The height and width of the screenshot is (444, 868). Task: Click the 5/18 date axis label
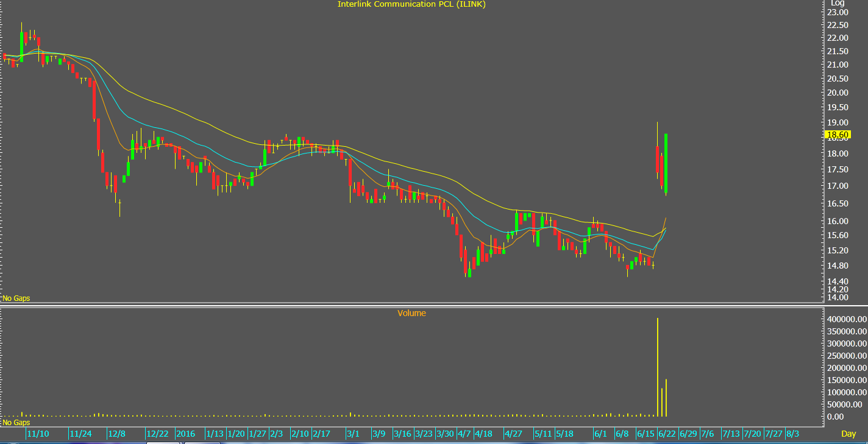click(565, 434)
